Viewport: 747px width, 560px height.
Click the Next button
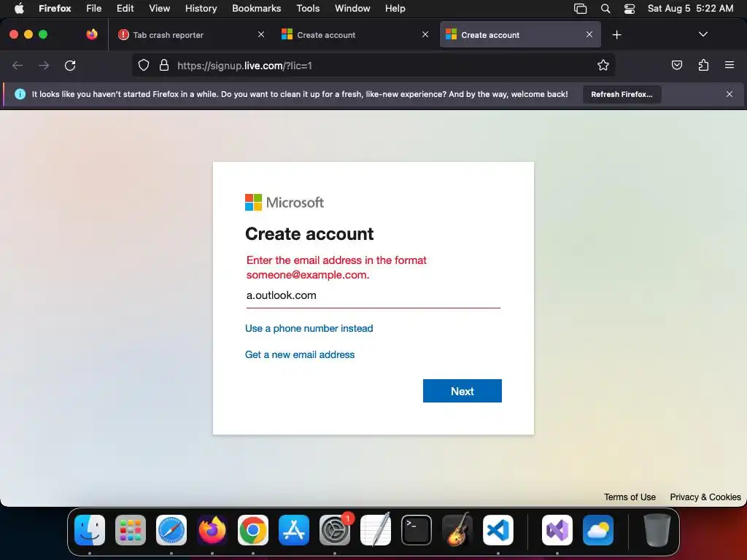click(x=462, y=391)
